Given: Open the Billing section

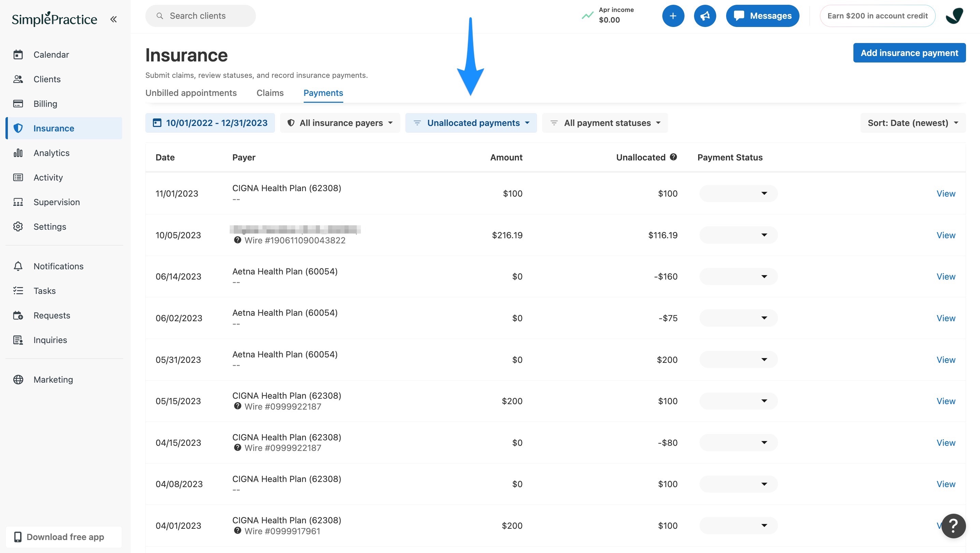Looking at the screenshot, I should [x=64, y=103].
